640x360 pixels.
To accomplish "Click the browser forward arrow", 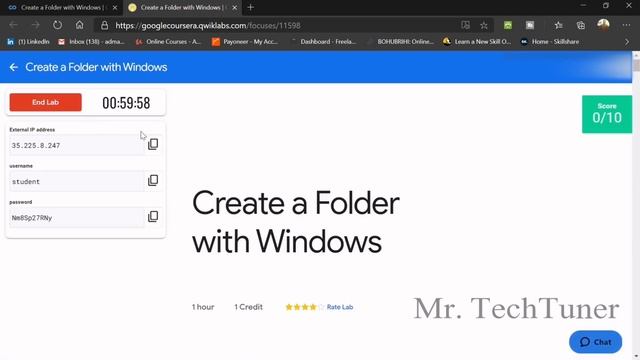I will point(36,25).
